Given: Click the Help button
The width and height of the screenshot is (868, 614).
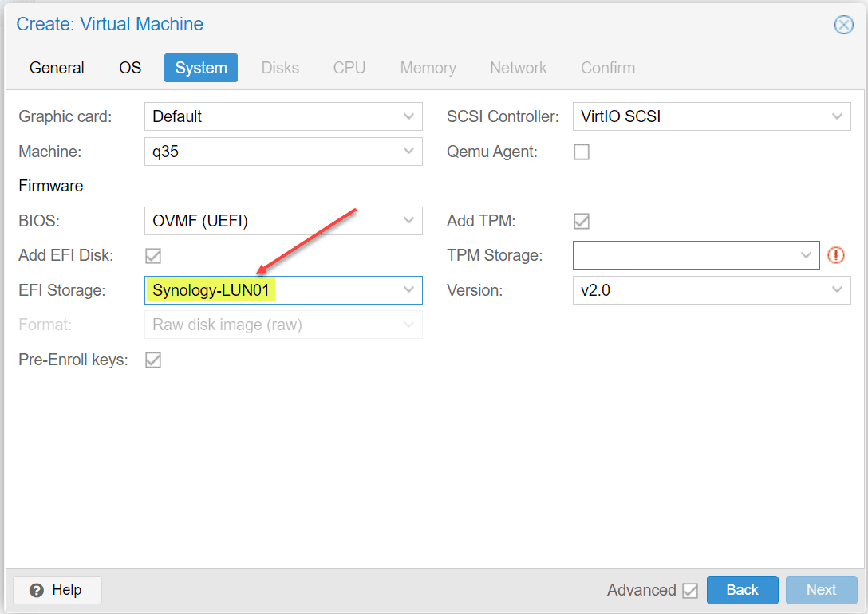Looking at the screenshot, I should [57, 590].
